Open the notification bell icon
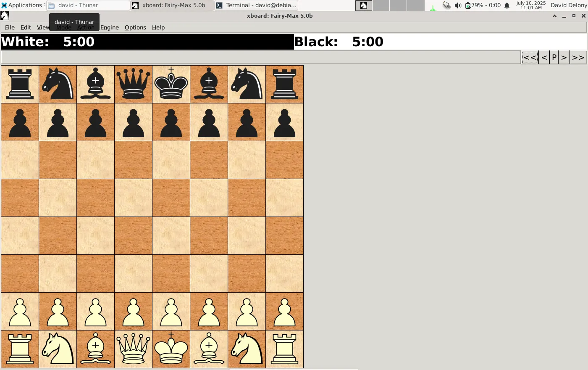Image resolution: width=588 pixels, height=370 pixels. (507, 5)
